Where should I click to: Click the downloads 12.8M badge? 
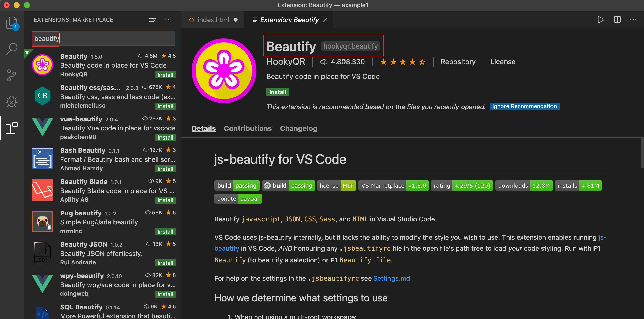pyautogui.click(x=524, y=186)
